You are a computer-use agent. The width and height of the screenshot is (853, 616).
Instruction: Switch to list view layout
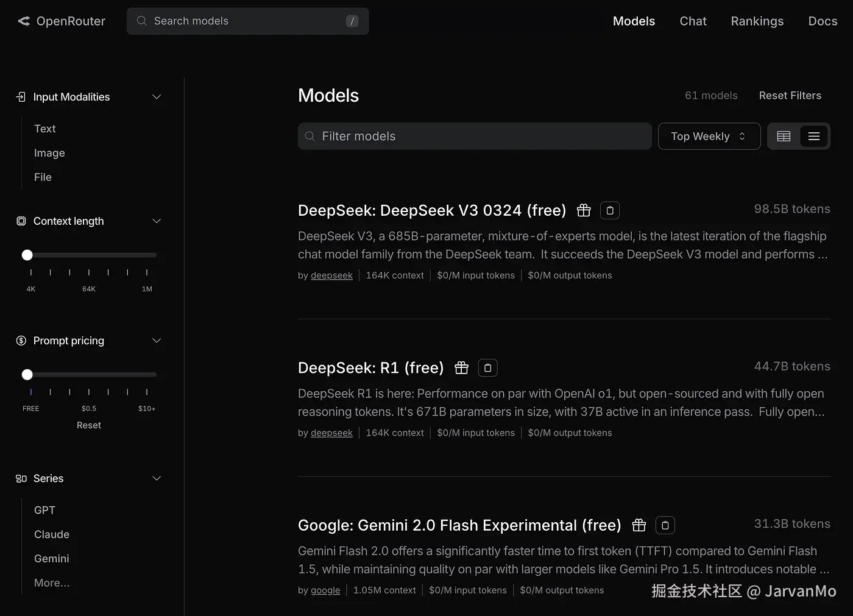point(814,136)
